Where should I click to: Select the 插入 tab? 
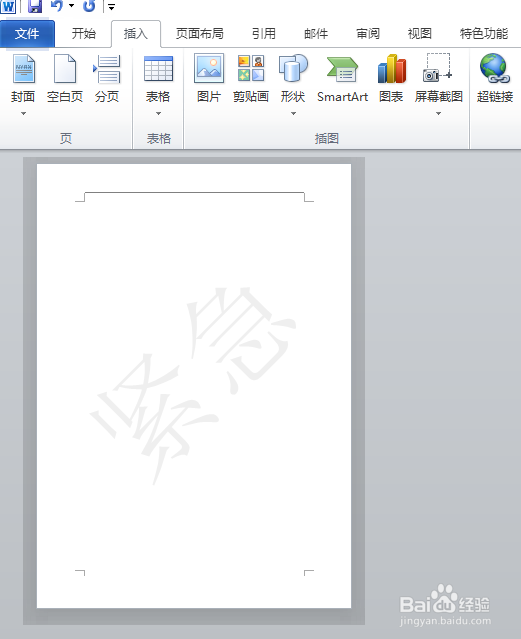point(136,34)
